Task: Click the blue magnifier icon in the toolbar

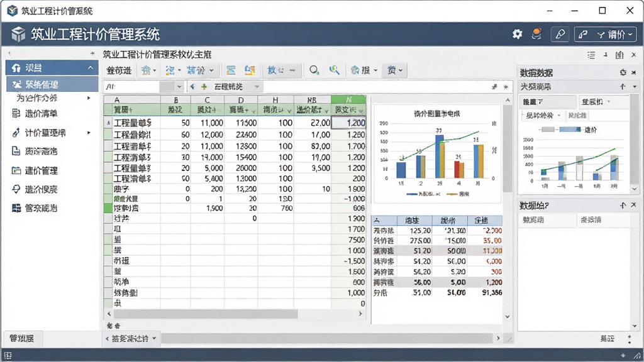Action: coord(335,70)
